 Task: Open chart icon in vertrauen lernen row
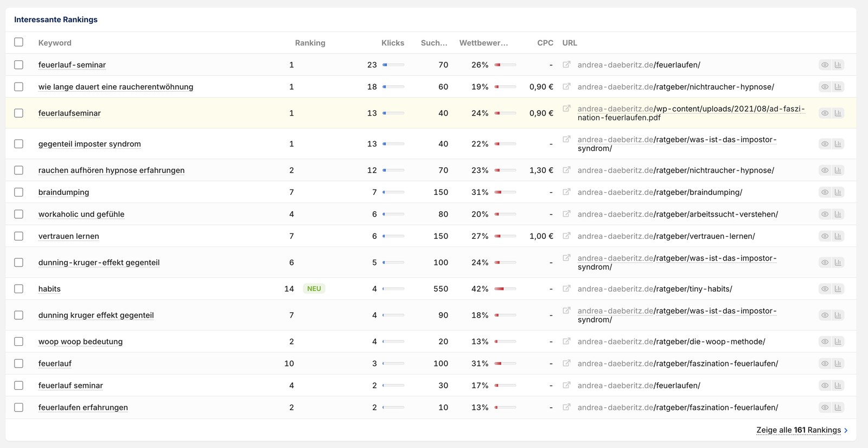click(x=838, y=236)
